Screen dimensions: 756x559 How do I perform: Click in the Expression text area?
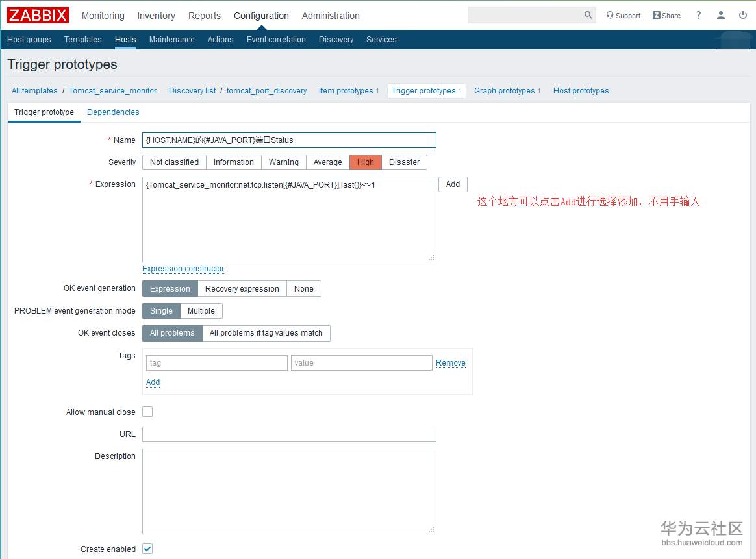pyautogui.click(x=289, y=219)
